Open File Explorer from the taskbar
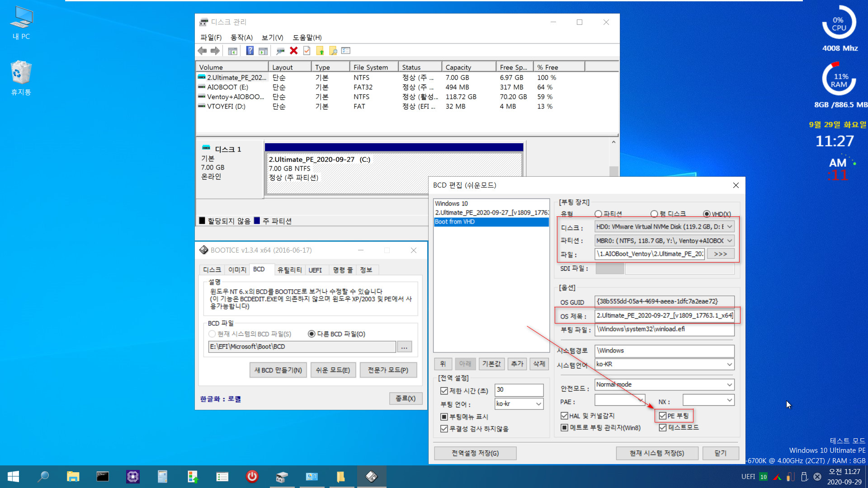 click(73, 476)
